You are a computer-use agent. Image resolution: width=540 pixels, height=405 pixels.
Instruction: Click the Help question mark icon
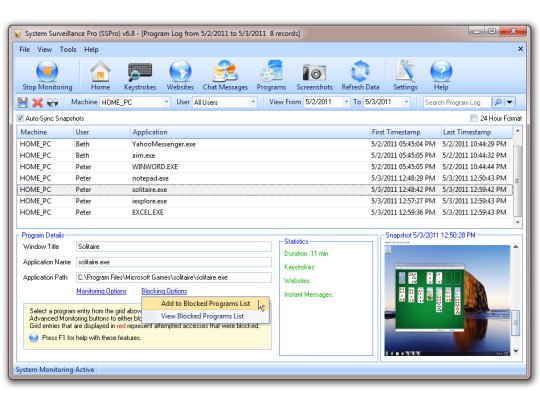pos(441,75)
